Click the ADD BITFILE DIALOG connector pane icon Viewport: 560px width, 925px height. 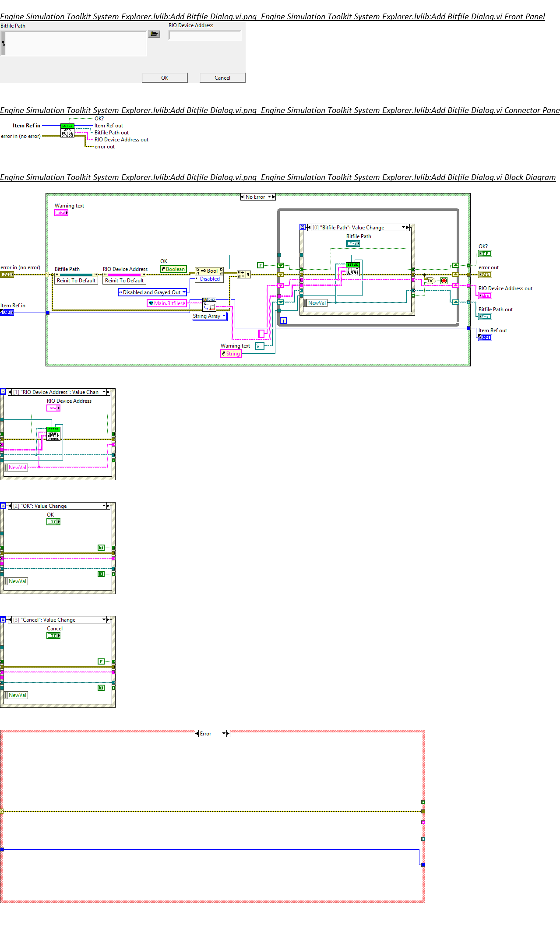(x=67, y=130)
